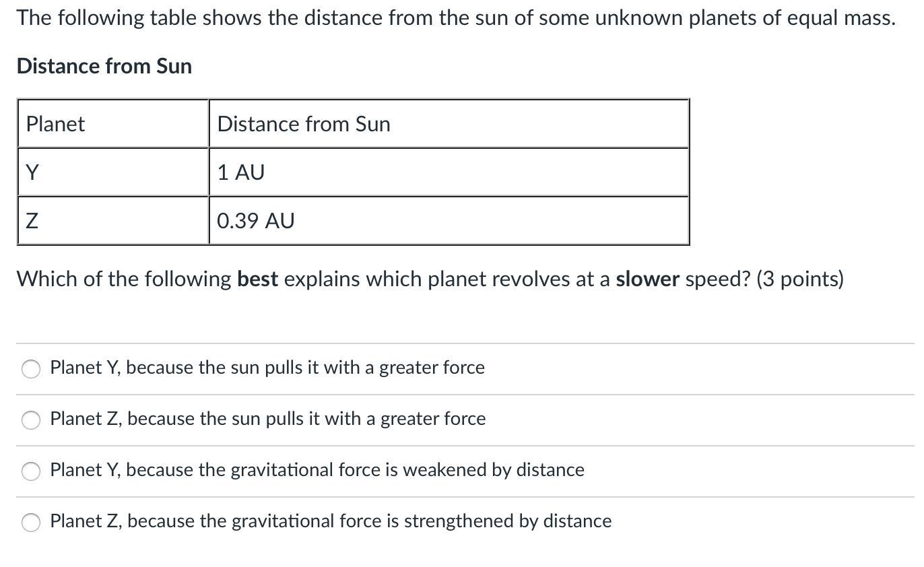Screen dimensions: 924x567
Task: Click the '0.39 AU' table cell
Action: [449, 221]
